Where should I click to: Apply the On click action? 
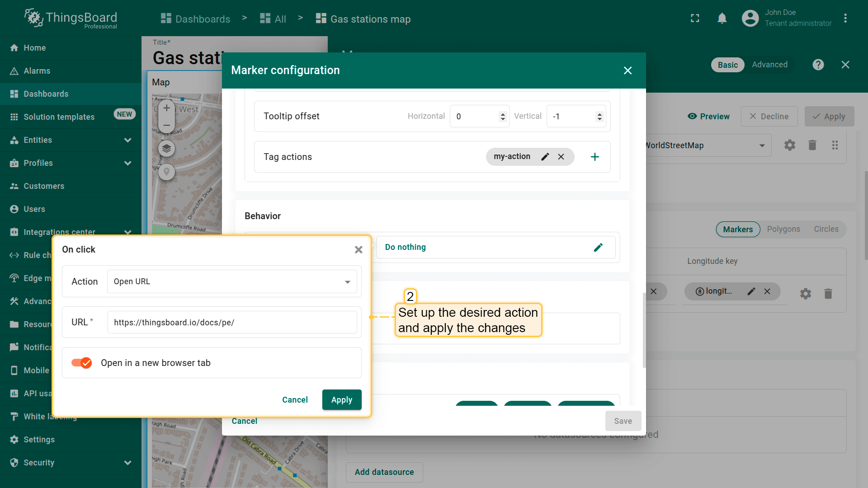(x=341, y=400)
